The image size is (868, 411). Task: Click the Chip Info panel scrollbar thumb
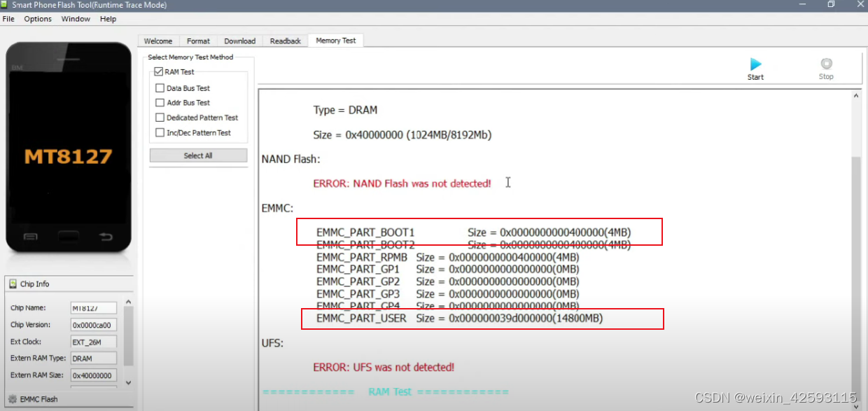tap(128, 337)
